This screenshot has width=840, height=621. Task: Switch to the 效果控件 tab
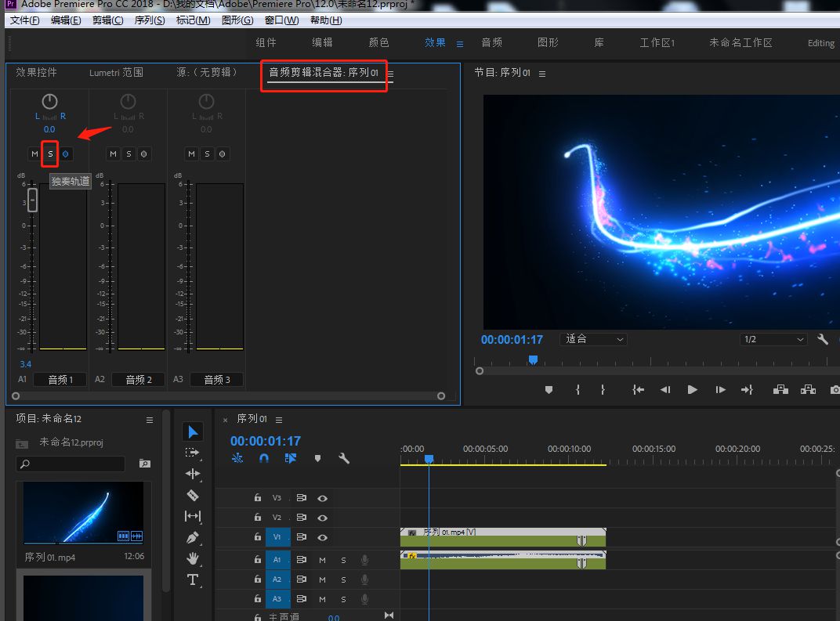coord(37,73)
